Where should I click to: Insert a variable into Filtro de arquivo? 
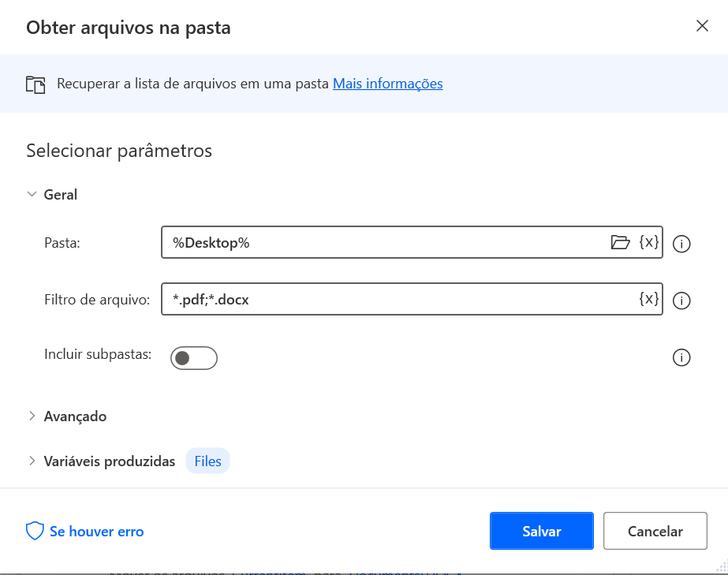(x=649, y=299)
